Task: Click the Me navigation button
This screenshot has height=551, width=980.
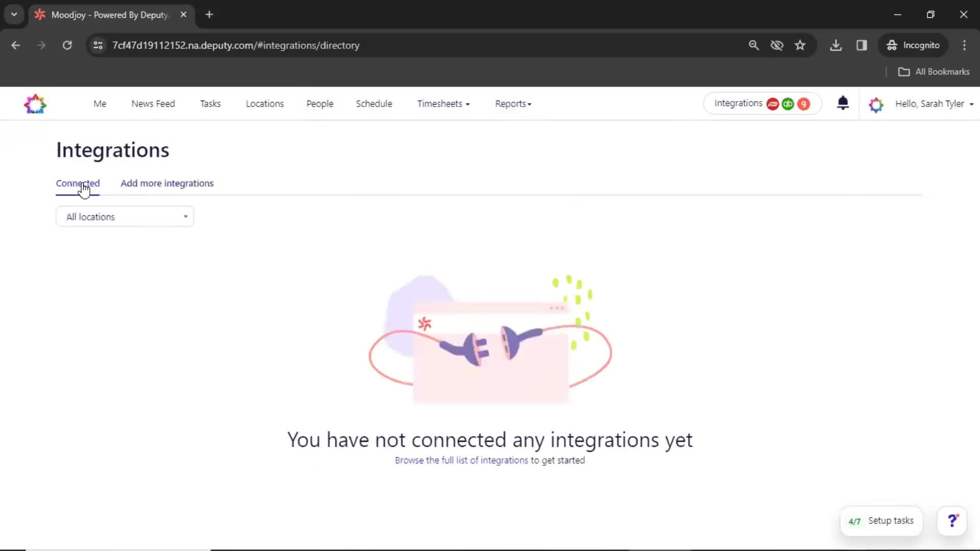Action: (x=100, y=103)
